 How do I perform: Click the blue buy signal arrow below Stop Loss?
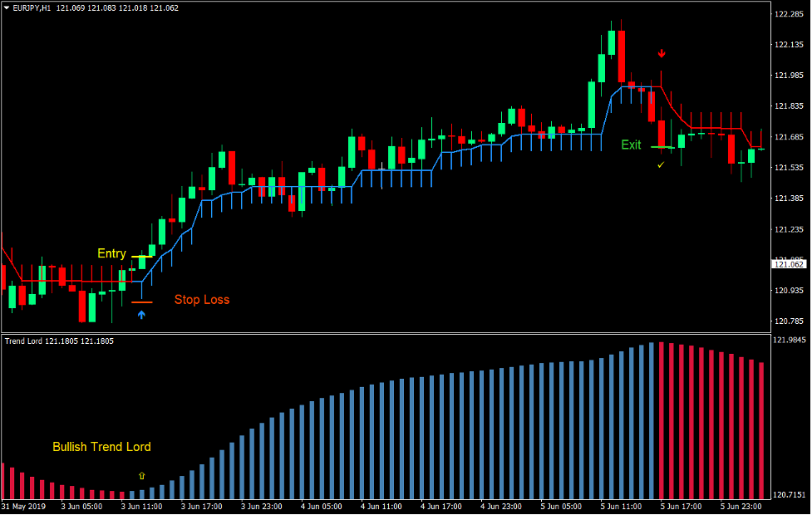(142, 314)
